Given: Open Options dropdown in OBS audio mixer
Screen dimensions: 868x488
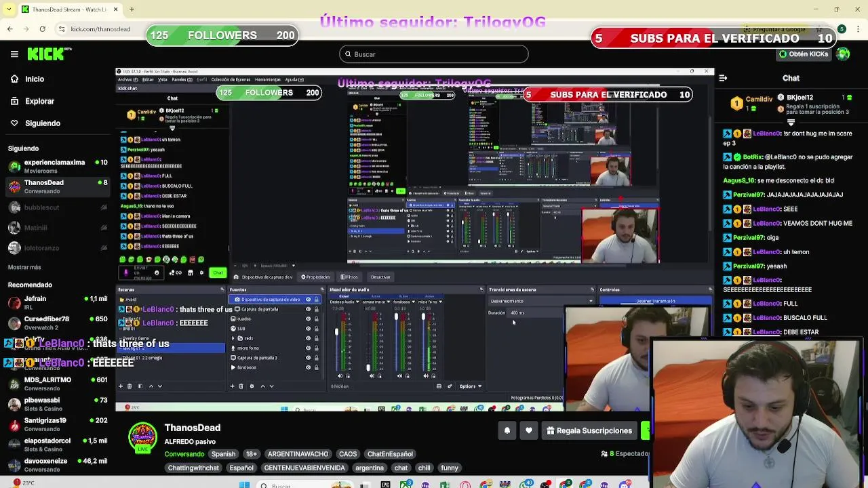Looking at the screenshot, I should click(471, 386).
